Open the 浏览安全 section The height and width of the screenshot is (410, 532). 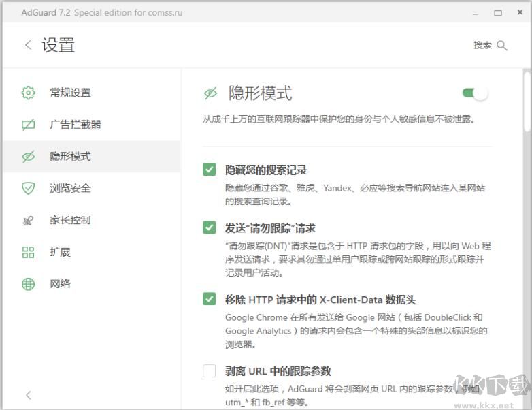pyautogui.click(x=91, y=188)
